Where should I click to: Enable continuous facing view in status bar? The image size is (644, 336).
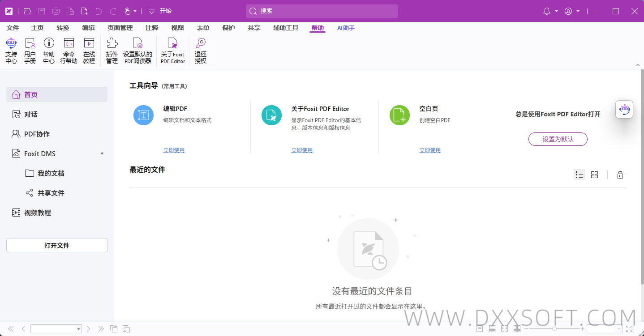pos(517,329)
